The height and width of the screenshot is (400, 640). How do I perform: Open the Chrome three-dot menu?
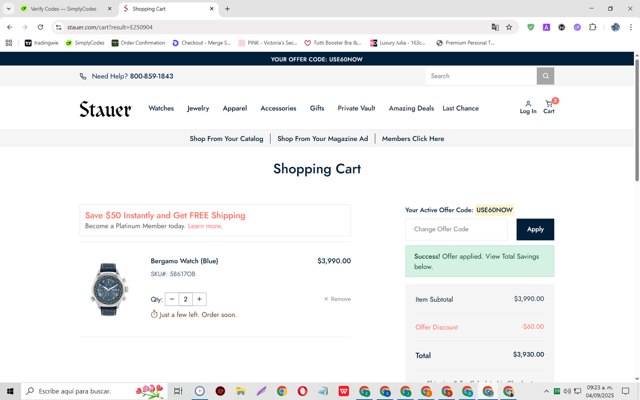(x=631, y=27)
